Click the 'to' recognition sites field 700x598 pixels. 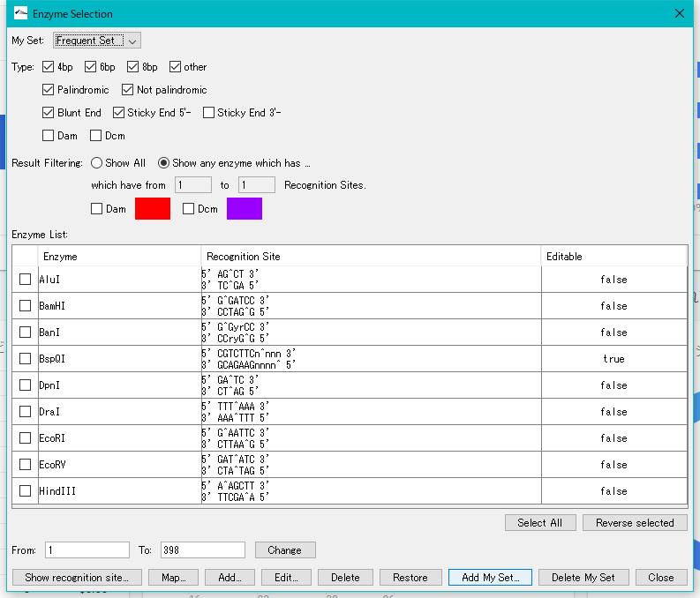tap(257, 185)
